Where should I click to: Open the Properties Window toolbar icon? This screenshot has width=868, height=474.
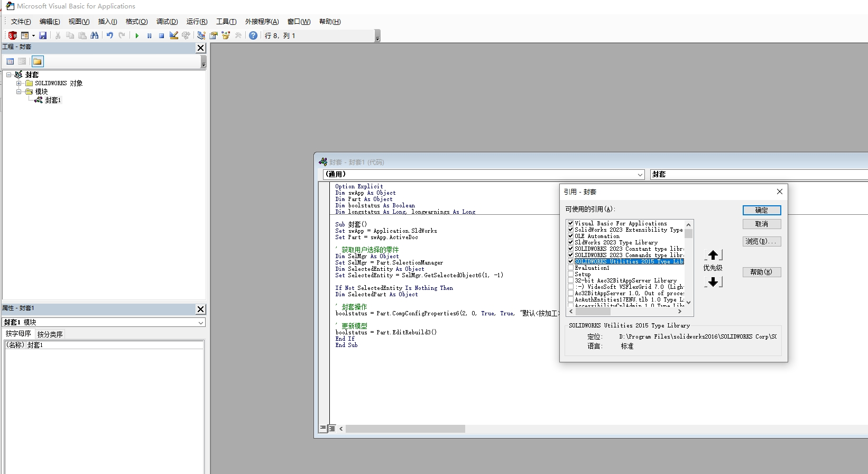tap(214, 35)
